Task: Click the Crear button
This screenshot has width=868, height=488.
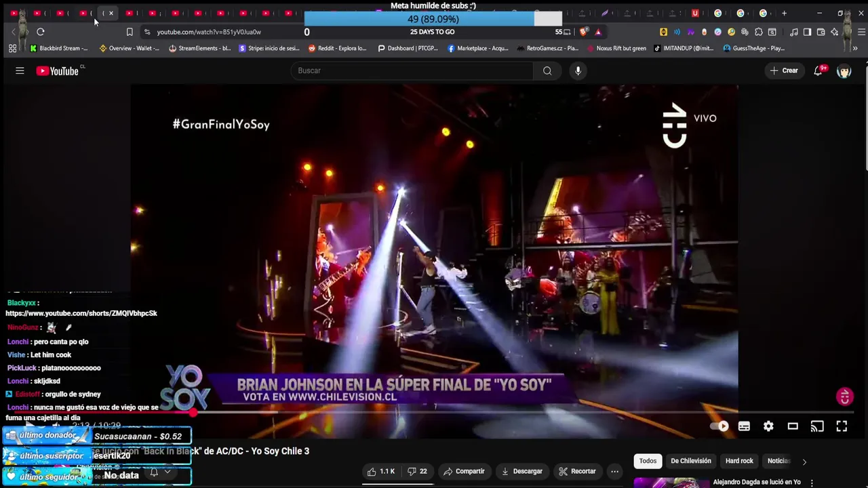Action: [784, 70]
